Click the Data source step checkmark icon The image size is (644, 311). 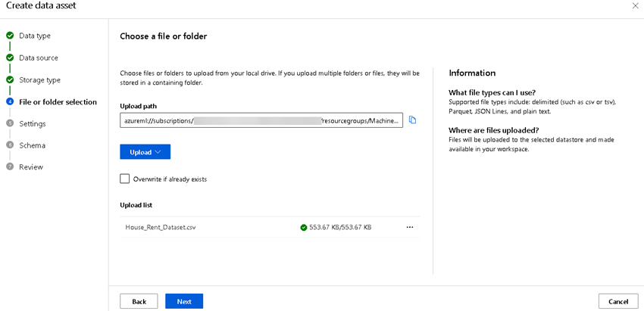10,58
